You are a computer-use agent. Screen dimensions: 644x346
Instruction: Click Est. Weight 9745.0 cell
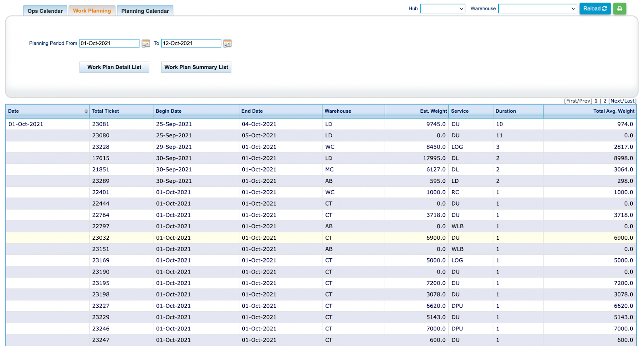click(436, 124)
